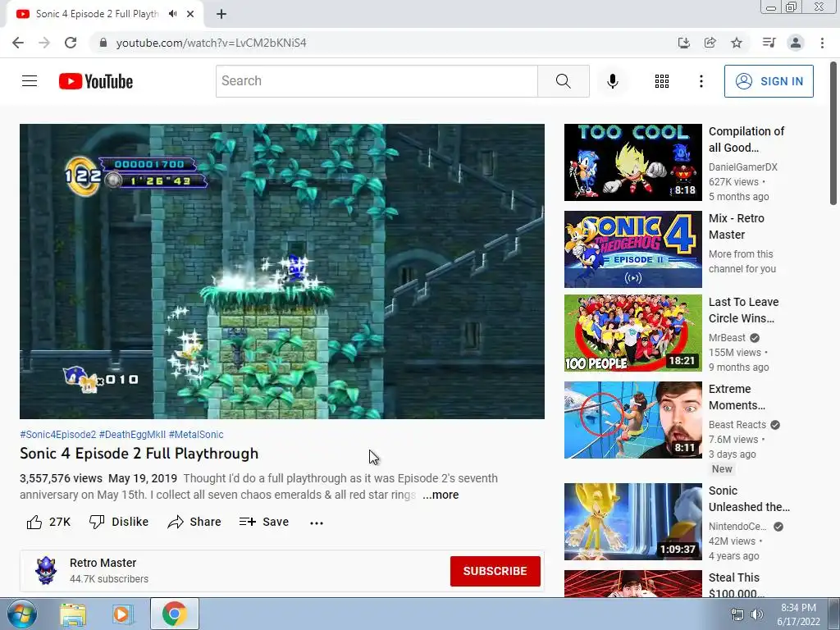Open more actions ellipsis below video

(x=317, y=523)
